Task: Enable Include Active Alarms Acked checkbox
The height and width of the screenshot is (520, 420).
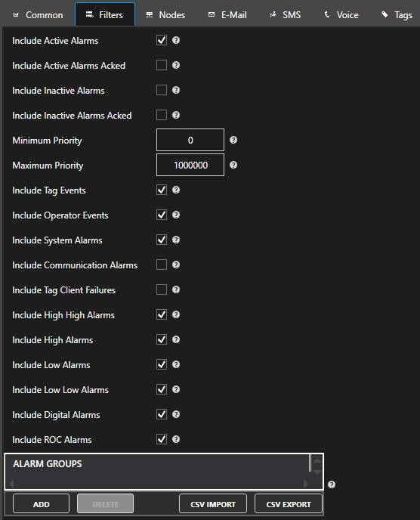Action: (162, 65)
